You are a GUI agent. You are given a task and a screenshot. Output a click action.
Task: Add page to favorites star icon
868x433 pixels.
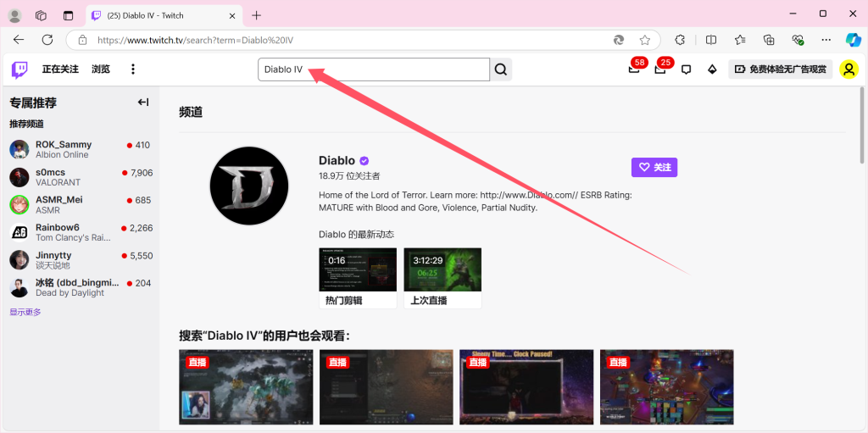[644, 40]
